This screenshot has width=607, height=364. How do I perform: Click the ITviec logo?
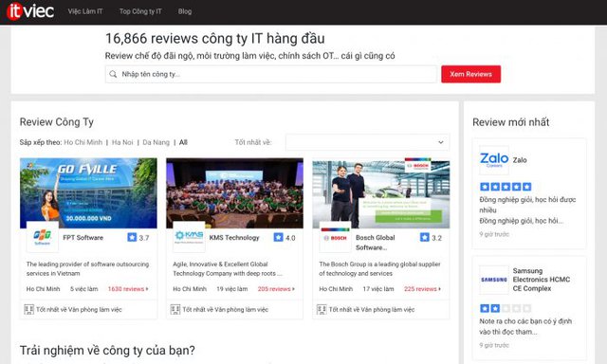tap(30, 10)
